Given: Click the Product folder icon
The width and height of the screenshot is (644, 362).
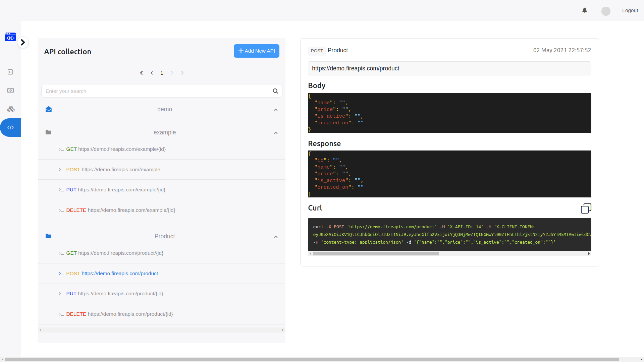Looking at the screenshot, I should [x=48, y=236].
